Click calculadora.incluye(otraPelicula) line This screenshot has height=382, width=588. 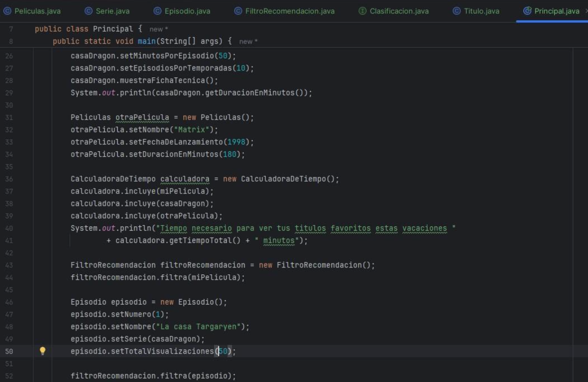(146, 216)
